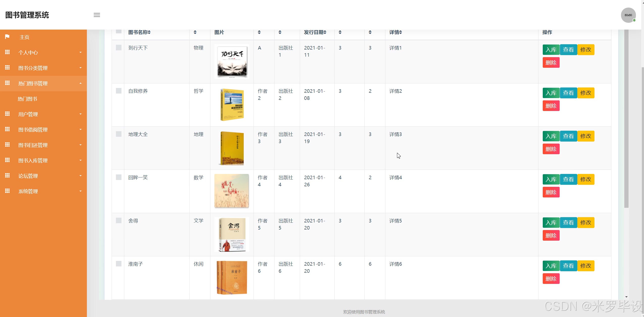
Task: Open the 回眸一笑 book cover thumbnail
Action: pos(232,191)
